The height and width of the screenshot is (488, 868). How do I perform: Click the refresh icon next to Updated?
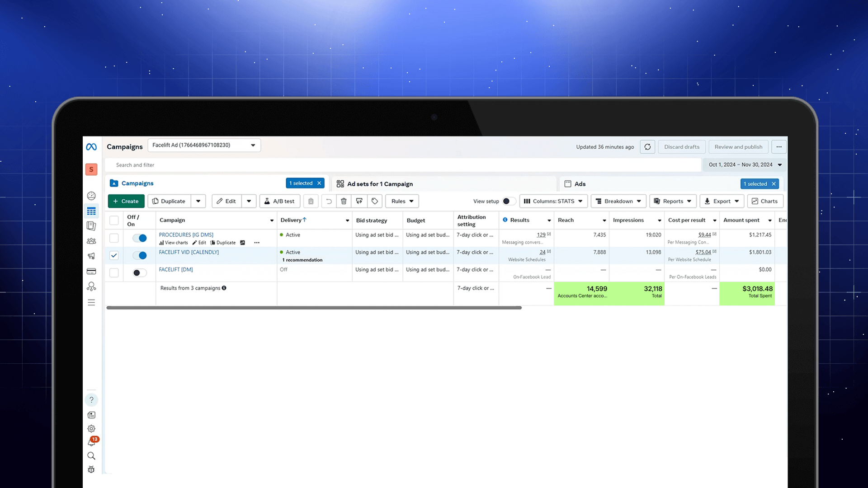pos(647,147)
